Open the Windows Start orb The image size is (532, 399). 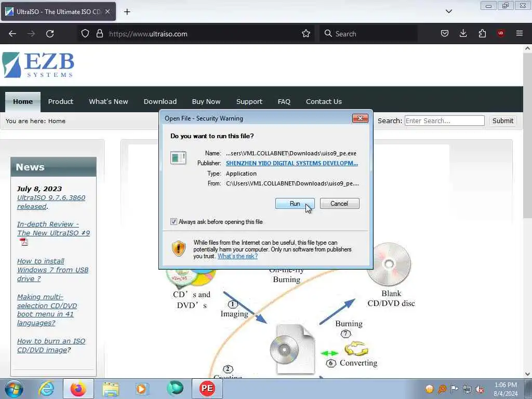coord(14,389)
